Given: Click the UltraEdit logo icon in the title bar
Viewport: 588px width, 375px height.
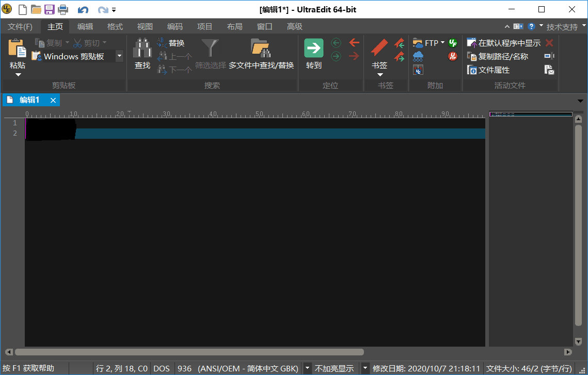Looking at the screenshot, I should pyautogui.click(x=7, y=9).
